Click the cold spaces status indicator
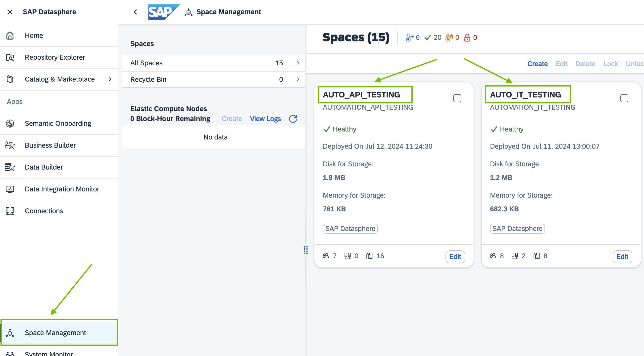This screenshot has height=356, width=644. pyautogui.click(x=412, y=38)
